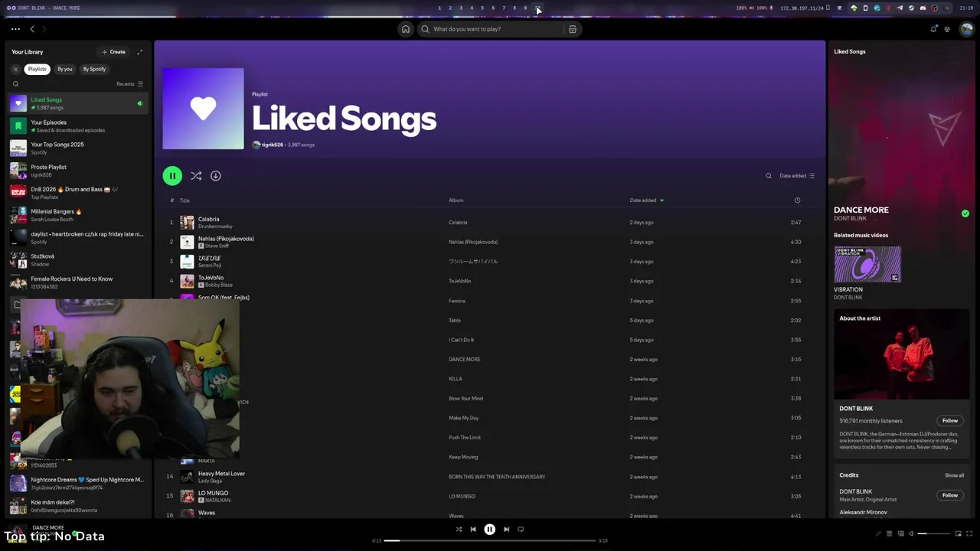Open the Telegram tray icon

click(x=900, y=8)
